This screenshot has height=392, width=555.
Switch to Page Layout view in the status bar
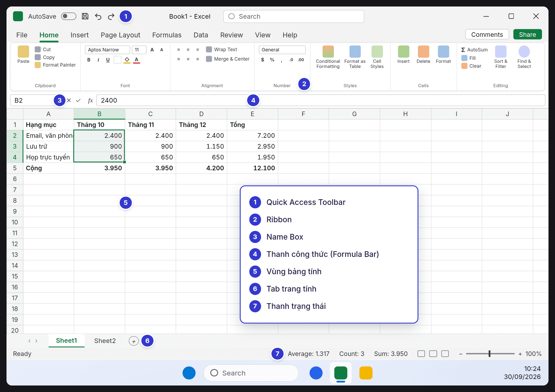[x=433, y=354]
